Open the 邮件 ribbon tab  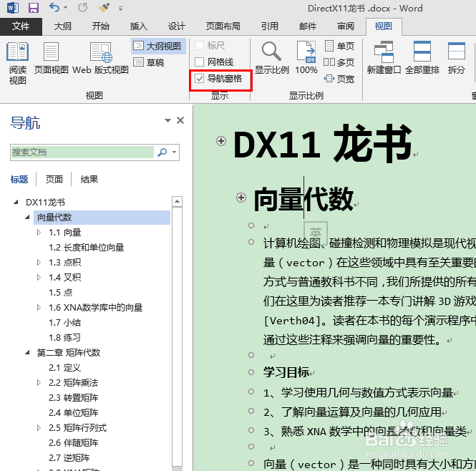[x=308, y=26]
